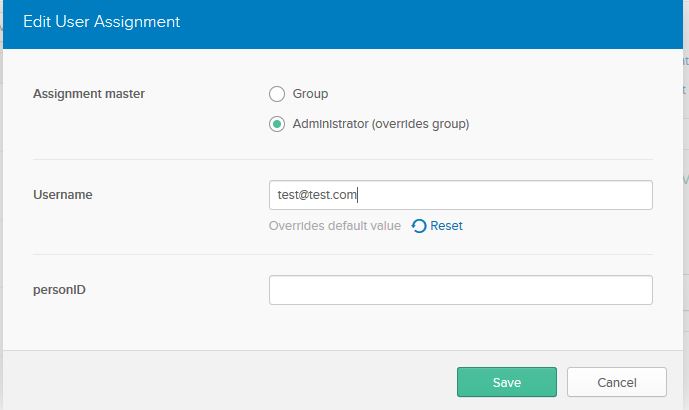
Task: Click the "Group" option label
Action: [310, 94]
